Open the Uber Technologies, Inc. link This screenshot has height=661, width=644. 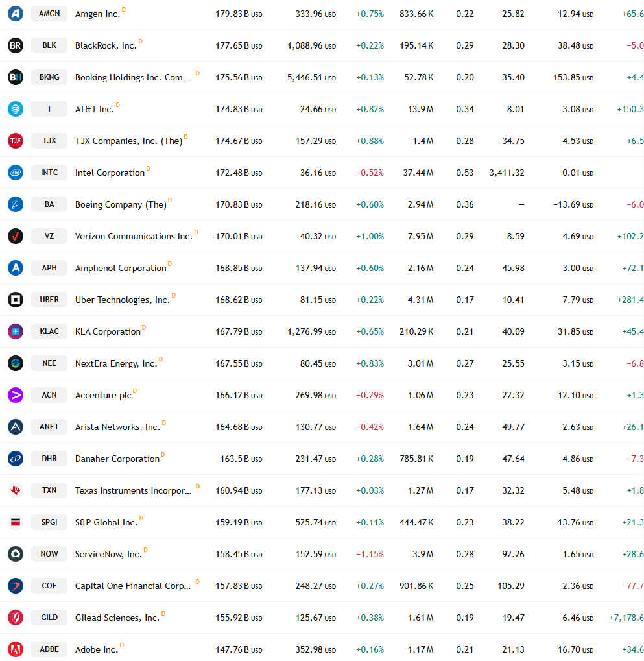[122, 300]
